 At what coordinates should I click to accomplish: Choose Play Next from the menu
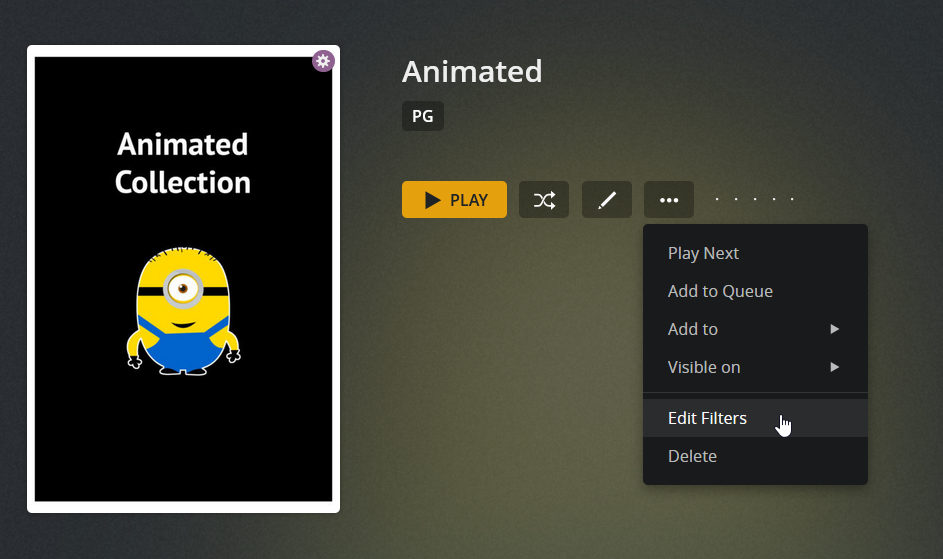[755, 253]
